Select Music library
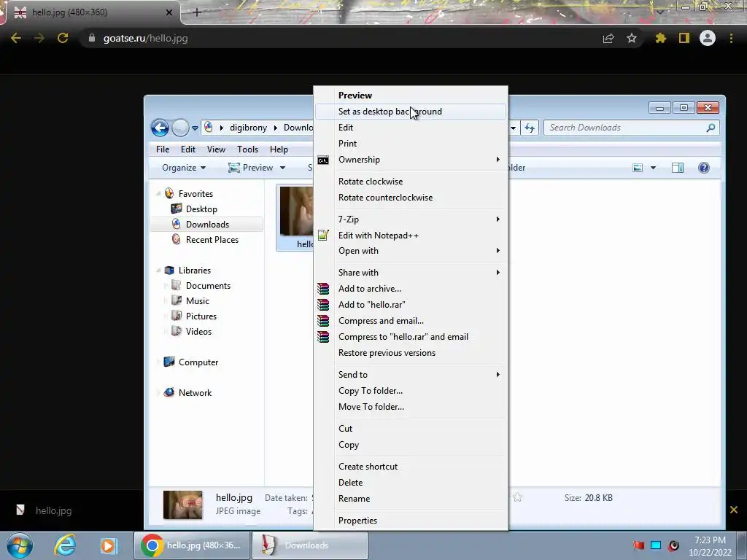The image size is (747, 560). [190, 301]
